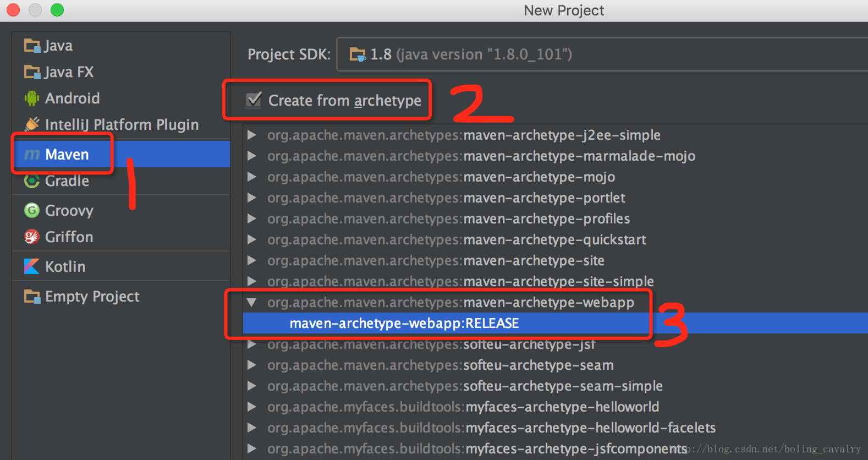Click the Java FX folder icon
Image resolution: width=868 pixels, height=460 pixels.
(32, 72)
